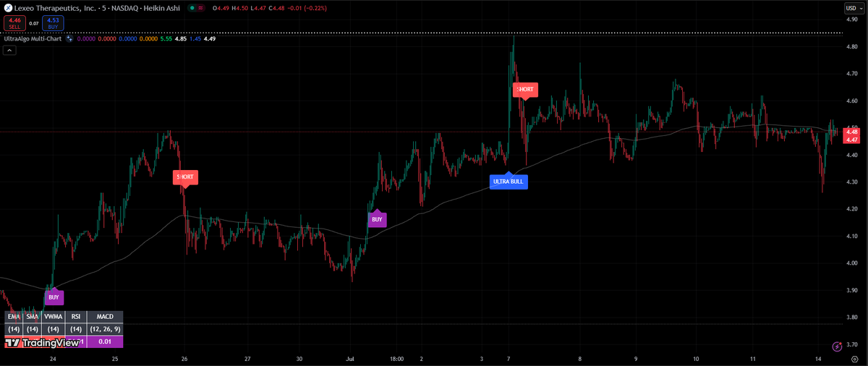
Task: Open chart settings hexagon gear icon
Action: tap(854, 358)
